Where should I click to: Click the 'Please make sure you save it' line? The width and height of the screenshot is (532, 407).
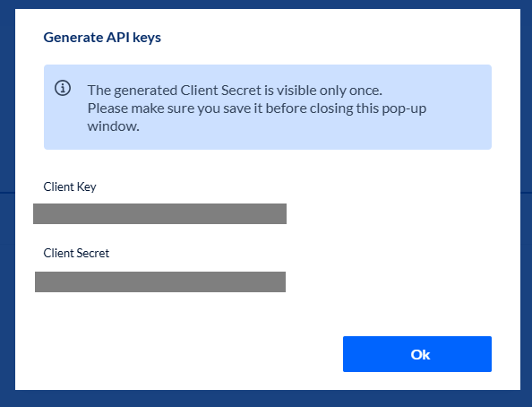point(257,108)
